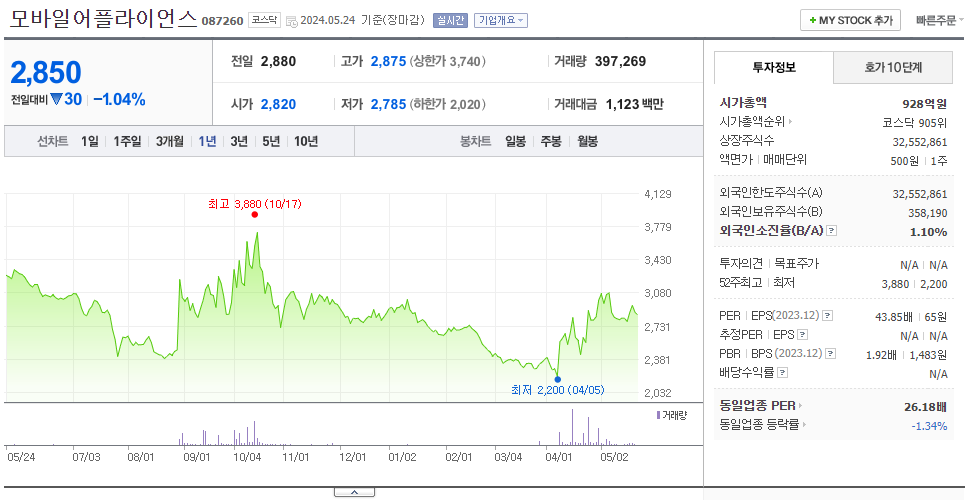Click the 거래대금 value 1,123 백만
Viewport: 968px width, 500px height.
coord(634,104)
